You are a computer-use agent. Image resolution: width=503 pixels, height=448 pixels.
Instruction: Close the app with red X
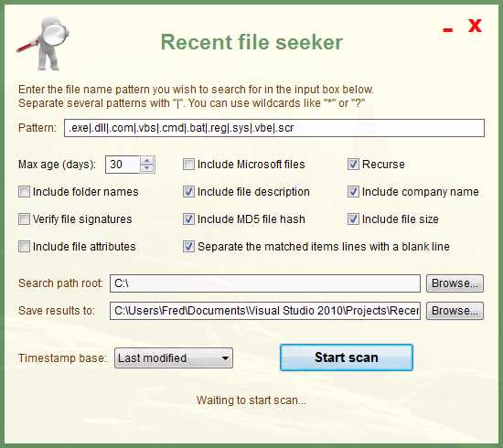[475, 26]
